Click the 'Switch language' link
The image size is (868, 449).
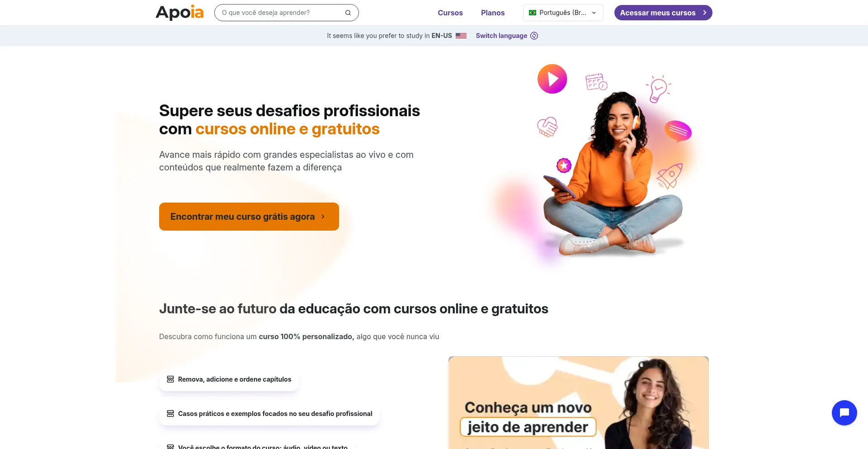501,36
